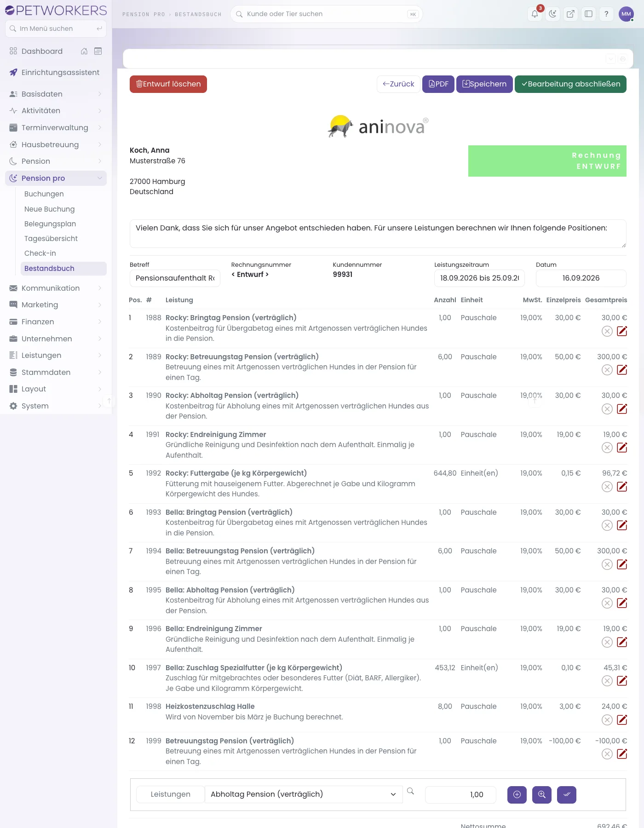
Task: Expand Finanzen menu section
Action: pyautogui.click(x=56, y=322)
